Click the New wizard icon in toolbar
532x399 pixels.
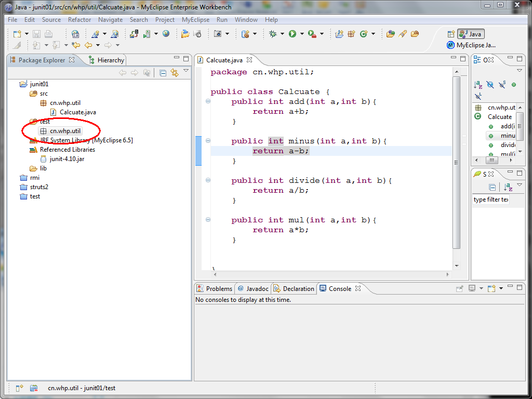[17, 34]
